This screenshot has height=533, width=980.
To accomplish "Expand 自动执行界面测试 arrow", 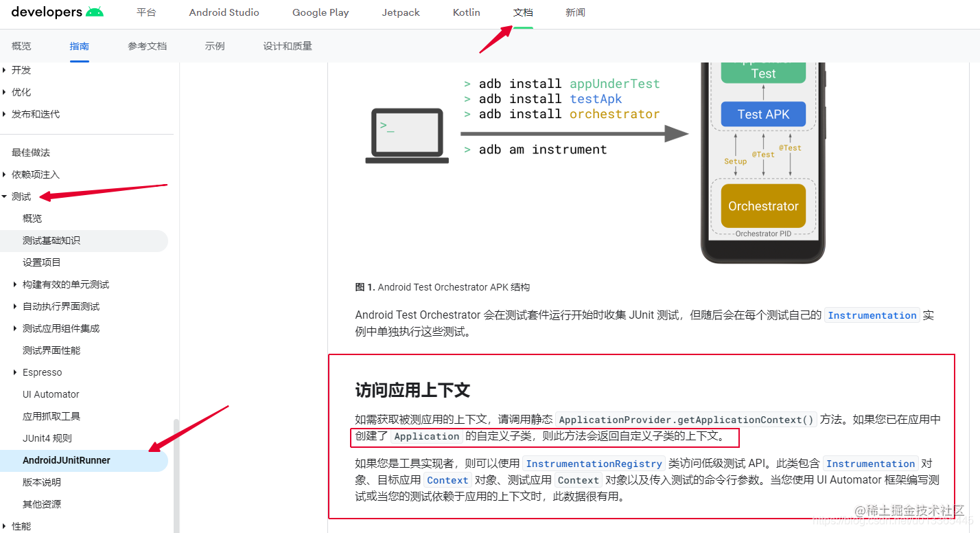I will point(16,306).
